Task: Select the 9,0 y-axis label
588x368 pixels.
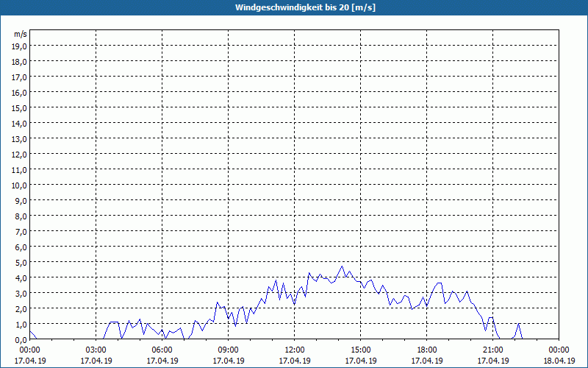Action: 21,201
